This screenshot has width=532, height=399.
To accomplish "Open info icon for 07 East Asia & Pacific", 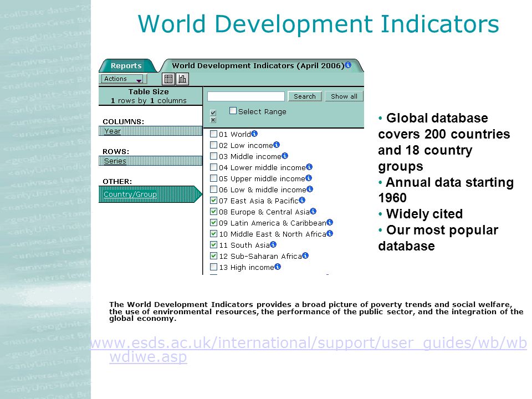I will coord(302,200).
